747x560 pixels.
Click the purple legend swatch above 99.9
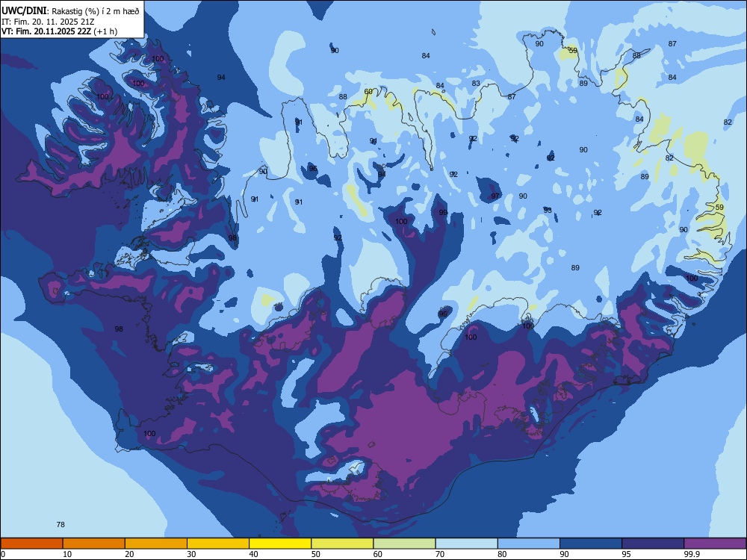tap(715, 544)
